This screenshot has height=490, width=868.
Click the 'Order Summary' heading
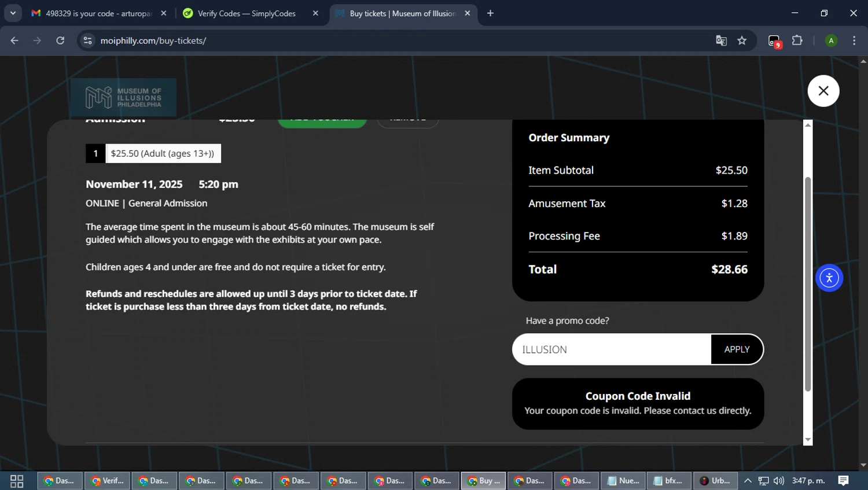click(x=569, y=138)
